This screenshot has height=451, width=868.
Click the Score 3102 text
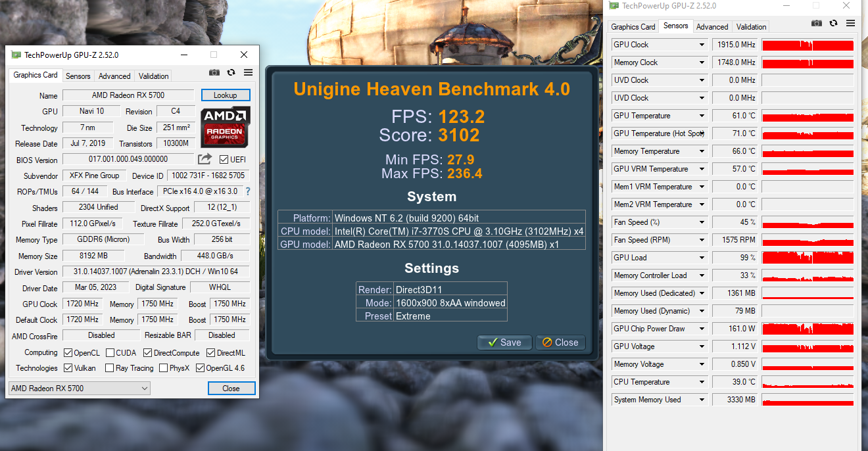429,135
